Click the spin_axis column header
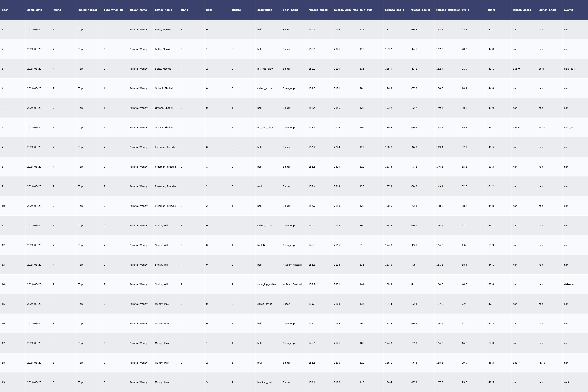 [366, 10]
